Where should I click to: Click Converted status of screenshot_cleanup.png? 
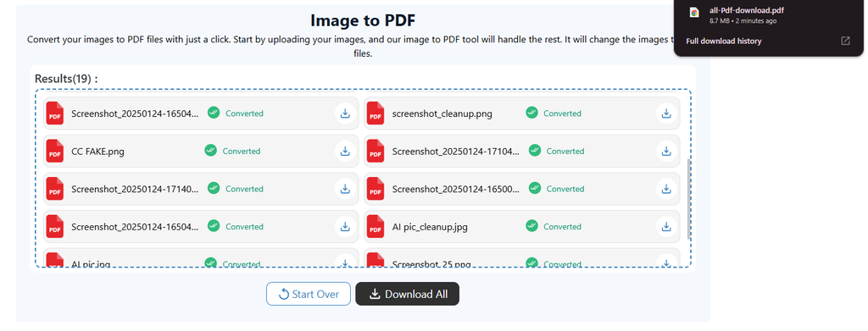pos(563,113)
